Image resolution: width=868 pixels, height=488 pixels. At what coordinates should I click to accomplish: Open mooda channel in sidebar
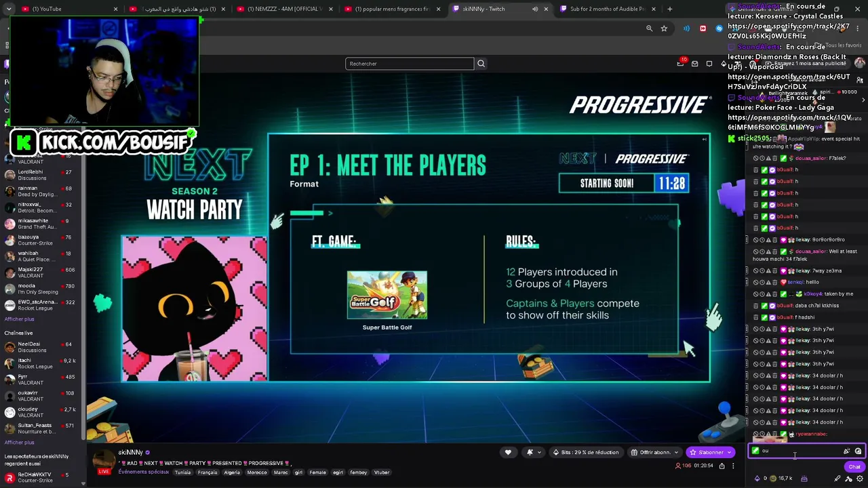click(41, 289)
